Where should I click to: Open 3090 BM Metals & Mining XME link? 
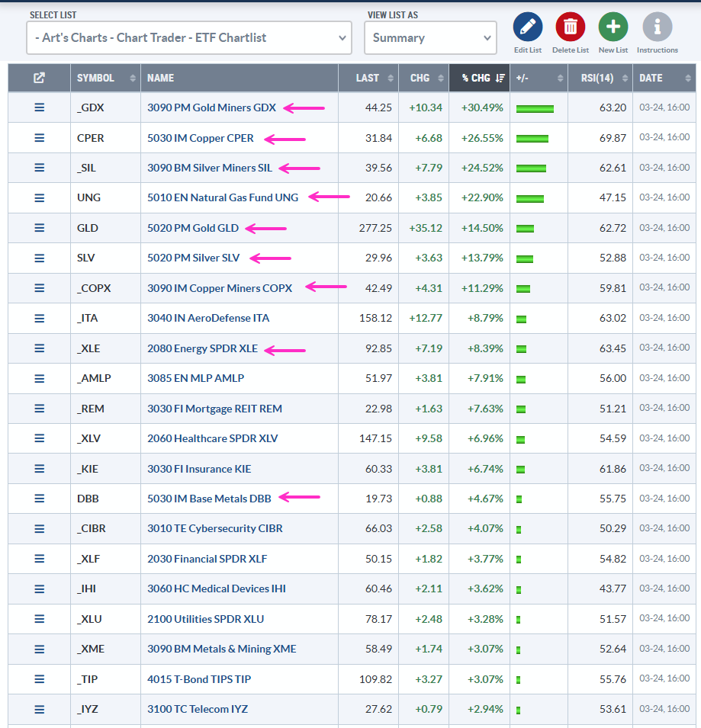point(221,649)
